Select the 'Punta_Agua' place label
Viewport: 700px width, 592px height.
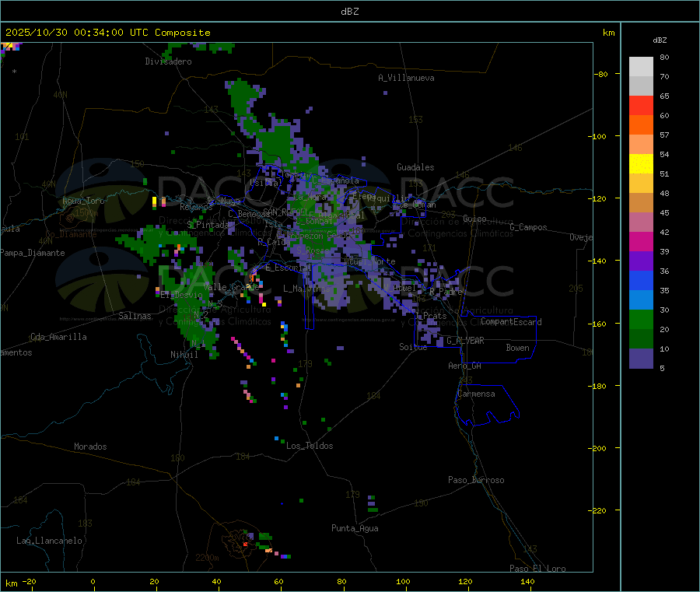[x=355, y=528]
